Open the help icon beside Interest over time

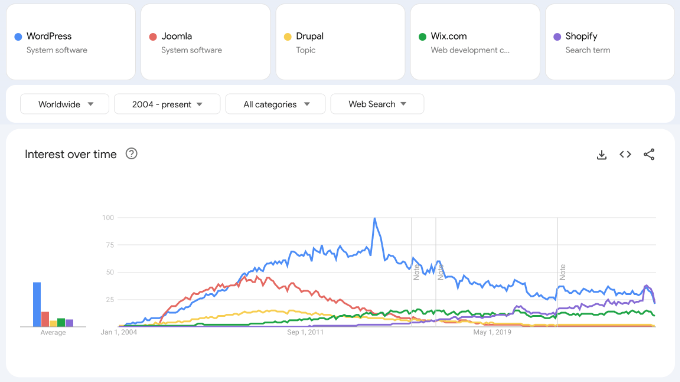pos(131,153)
